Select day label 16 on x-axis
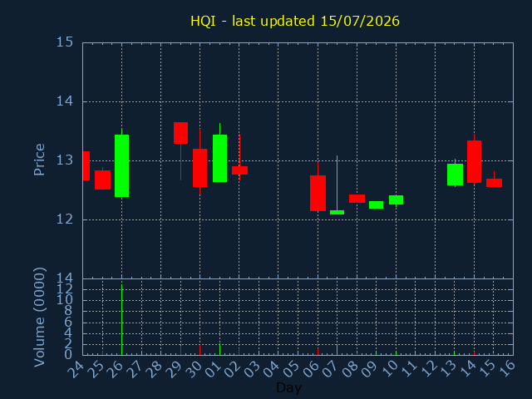The height and width of the screenshot is (399, 532). pyautogui.click(x=508, y=369)
